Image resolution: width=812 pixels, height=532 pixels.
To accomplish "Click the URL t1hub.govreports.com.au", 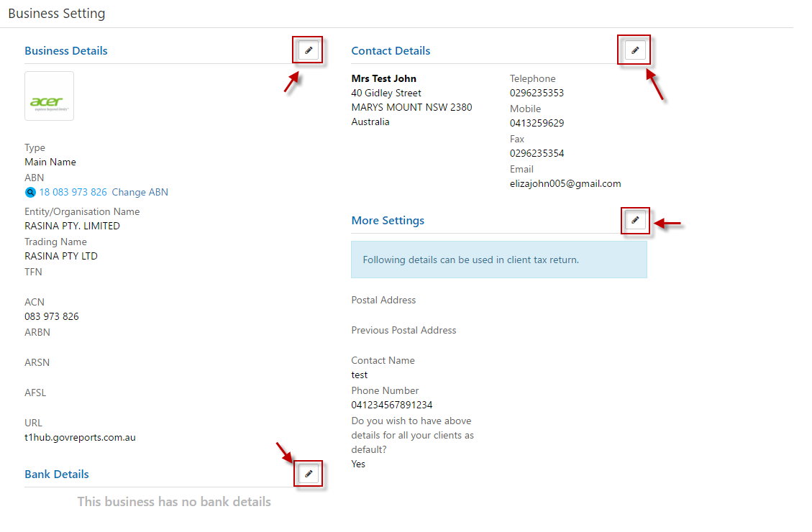I will 80,437.
